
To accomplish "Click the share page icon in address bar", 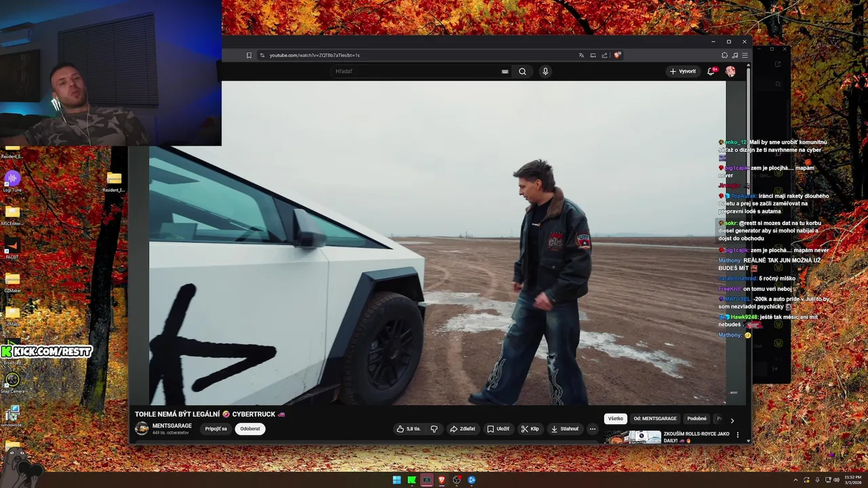I will tap(604, 55).
